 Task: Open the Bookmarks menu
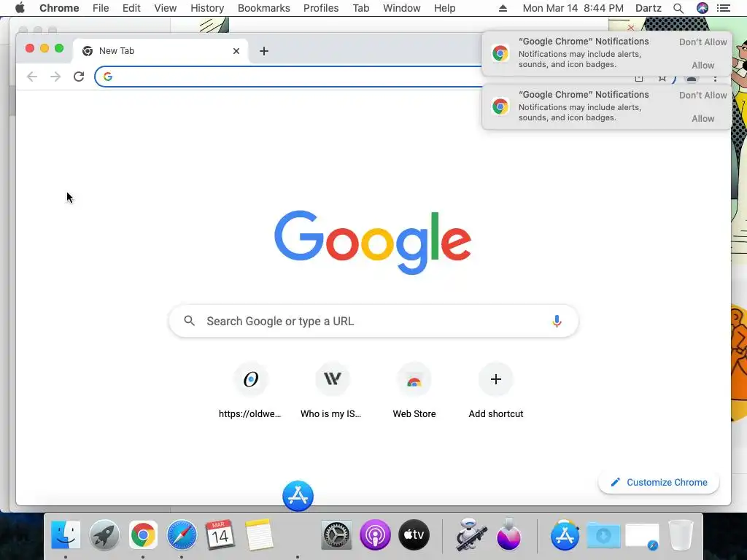(x=263, y=8)
